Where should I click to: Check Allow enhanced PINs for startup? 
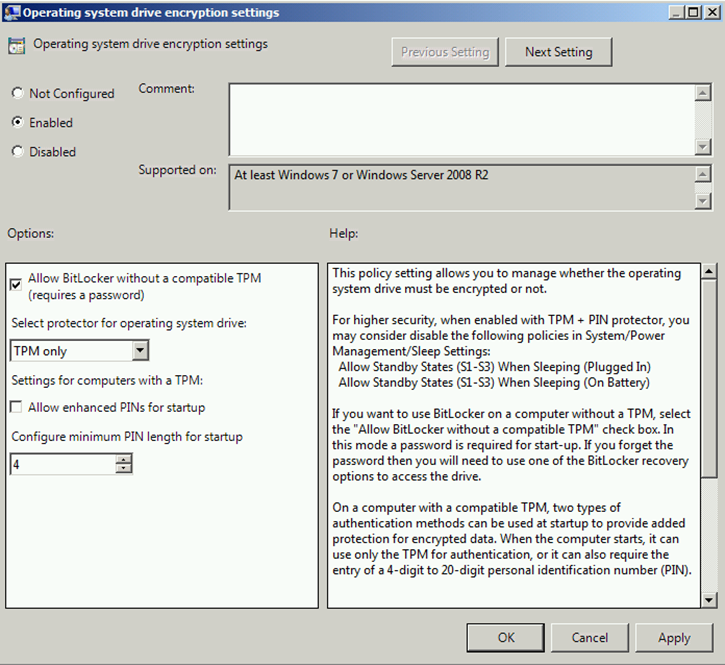(16, 407)
